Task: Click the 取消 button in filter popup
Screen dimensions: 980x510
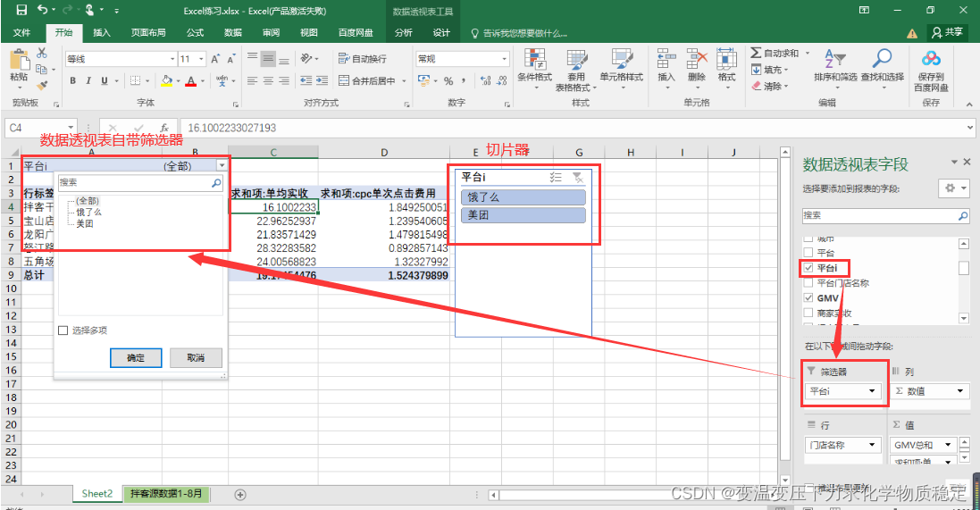Action: click(x=196, y=358)
